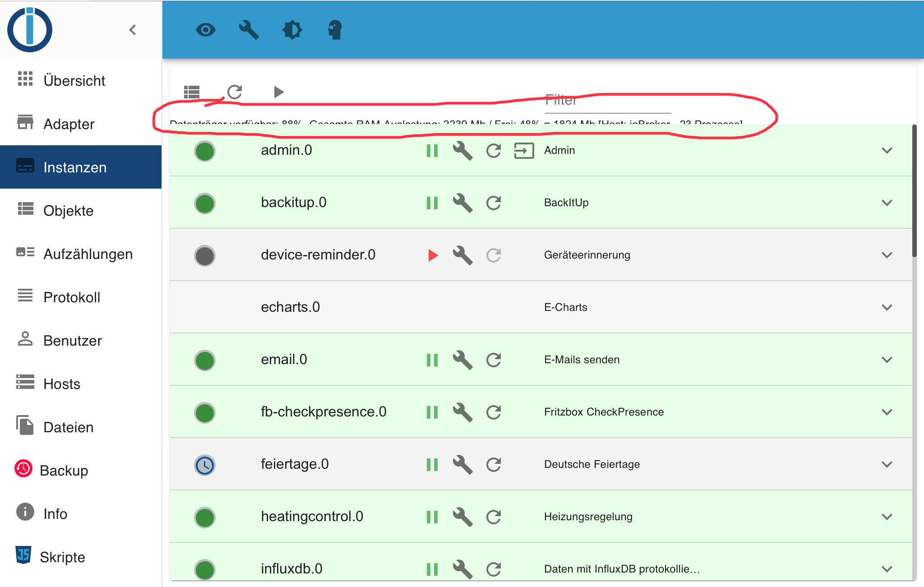Pause the influxdb.0 instance

[432, 569]
